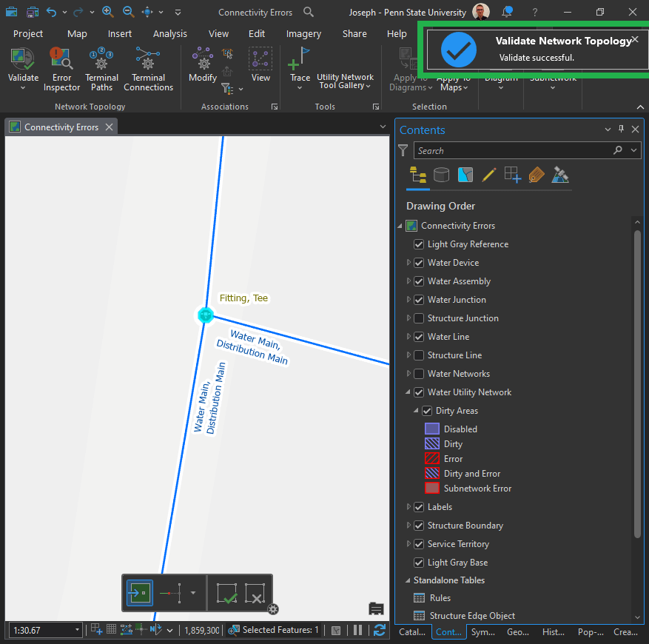The height and width of the screenshot is (644, 649).
Task: Open the Trace dropdown arrow
Action: point(300,88)
